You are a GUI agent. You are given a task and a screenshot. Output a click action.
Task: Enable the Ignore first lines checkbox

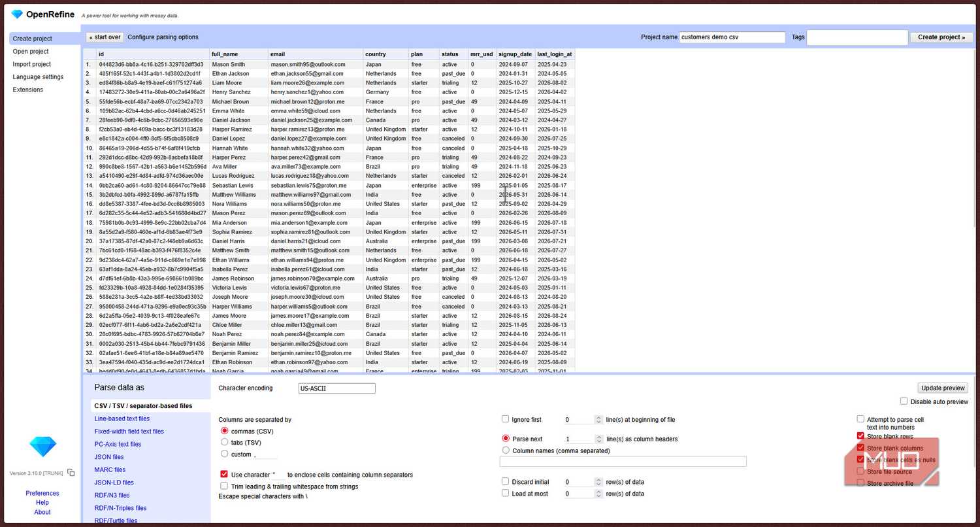pyautogui.click(x=505, y=419)
